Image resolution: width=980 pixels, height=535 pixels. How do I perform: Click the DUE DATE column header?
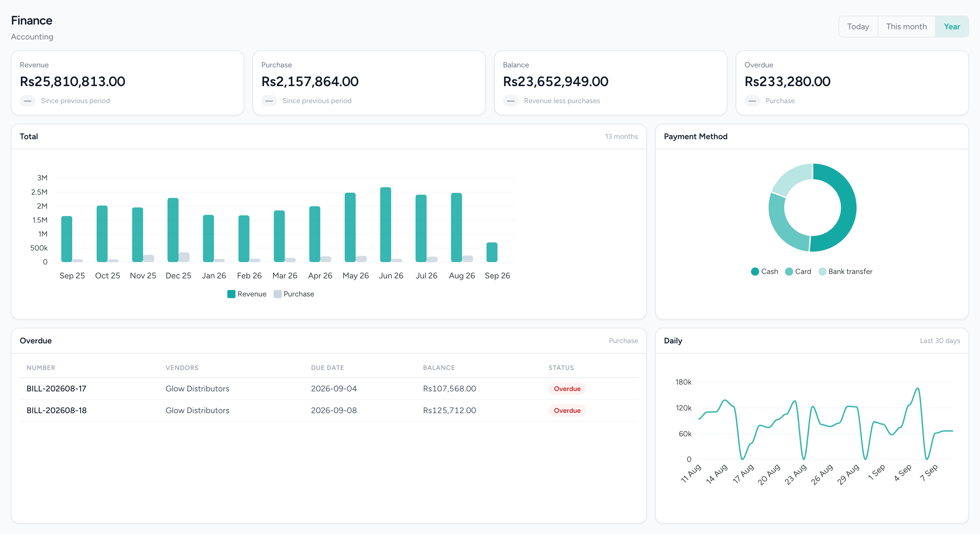point(327,368)
